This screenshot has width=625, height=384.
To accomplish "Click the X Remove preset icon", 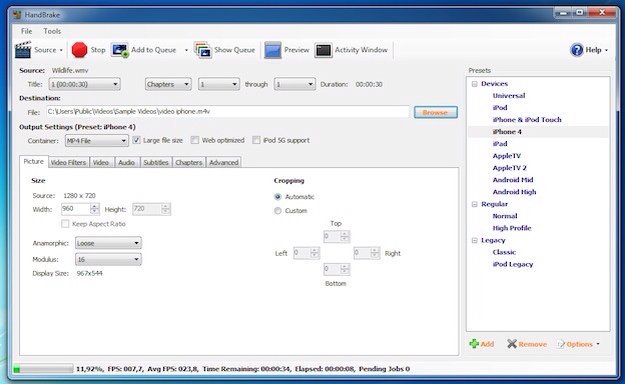I will pyautogui.click(x=512, y=344).
